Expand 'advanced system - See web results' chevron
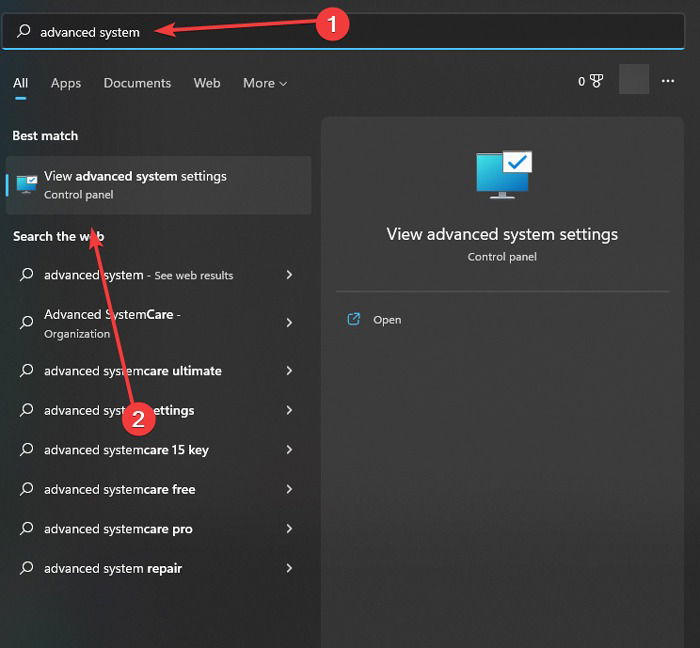Screen dimensions: 700x648 289,274
